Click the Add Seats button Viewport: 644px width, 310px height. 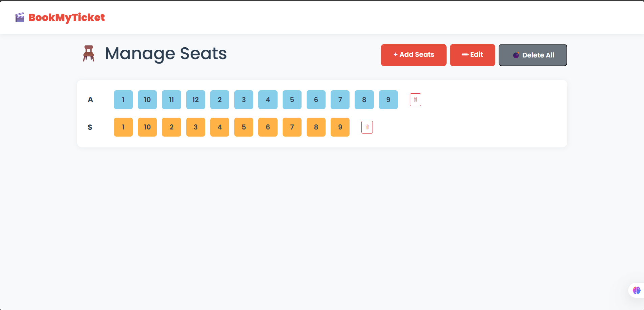(413, 55)
